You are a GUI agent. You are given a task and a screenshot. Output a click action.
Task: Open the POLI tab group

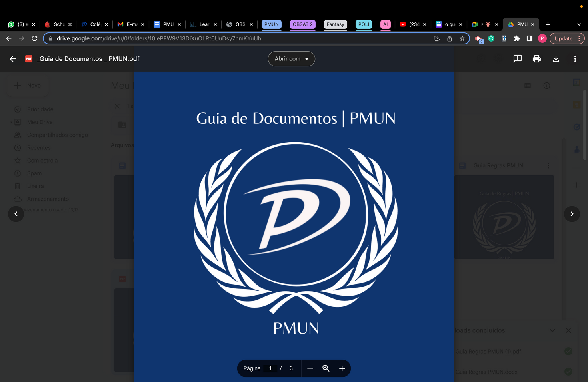(x=364, y=24)
